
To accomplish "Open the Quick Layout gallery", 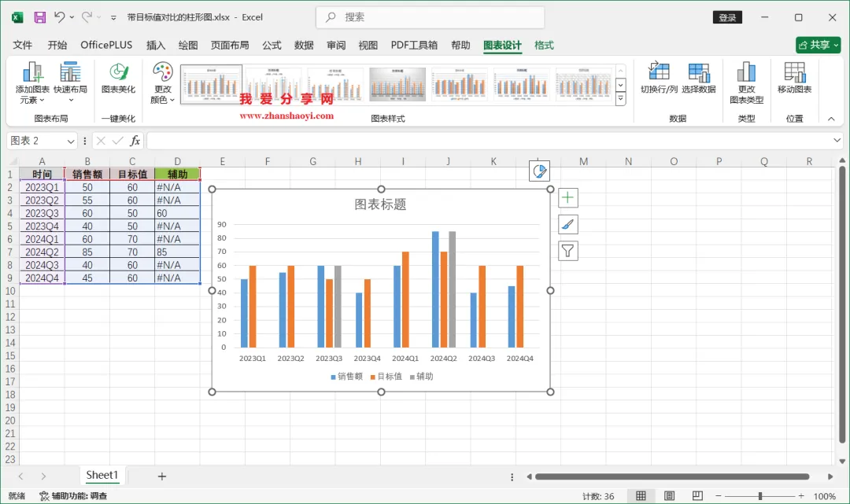I will [71, 83].
